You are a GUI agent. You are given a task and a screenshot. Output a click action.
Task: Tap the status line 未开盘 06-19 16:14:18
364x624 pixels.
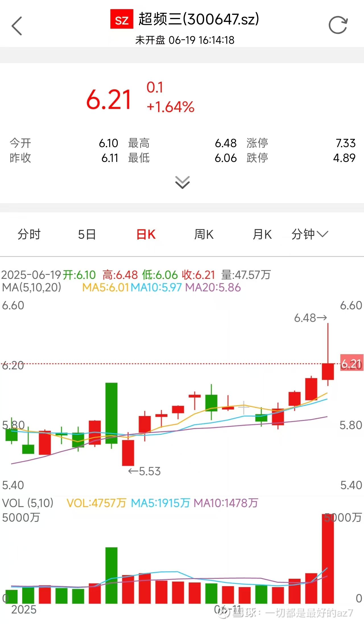(185, 40)
